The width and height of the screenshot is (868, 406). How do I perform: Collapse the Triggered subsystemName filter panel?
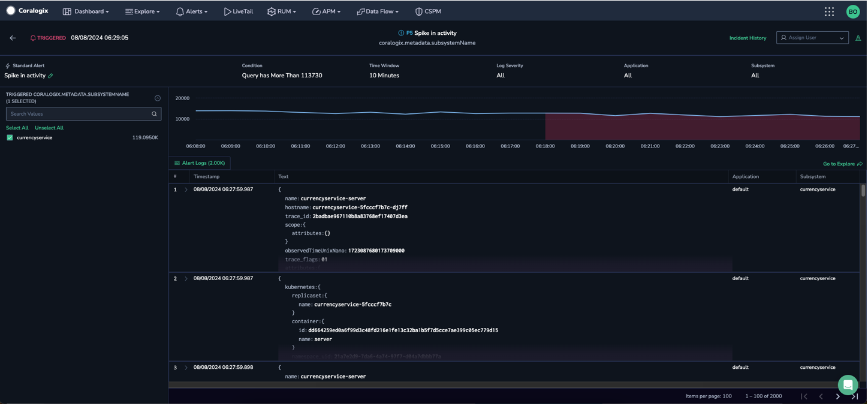pos(158,98)
